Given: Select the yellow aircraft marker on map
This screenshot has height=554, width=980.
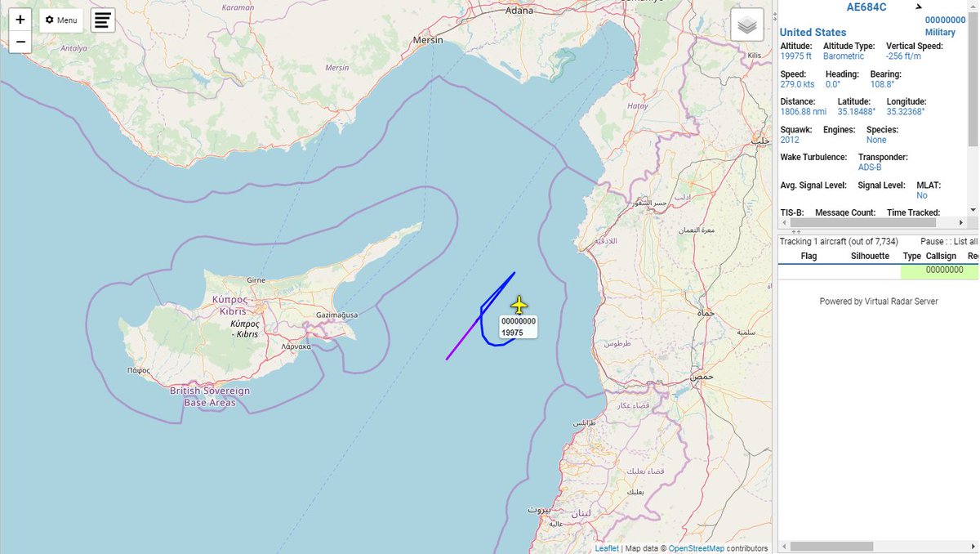Looking at the screenshot, I should (x=519, y=306).
